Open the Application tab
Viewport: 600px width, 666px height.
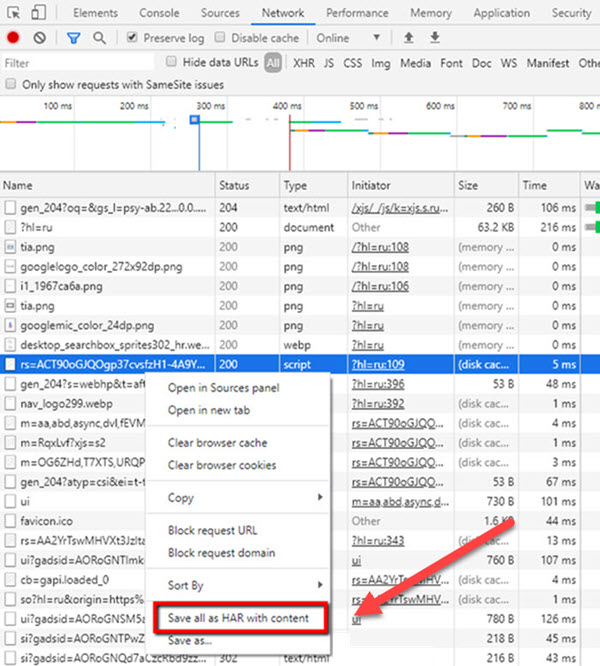tap(501, 13)
